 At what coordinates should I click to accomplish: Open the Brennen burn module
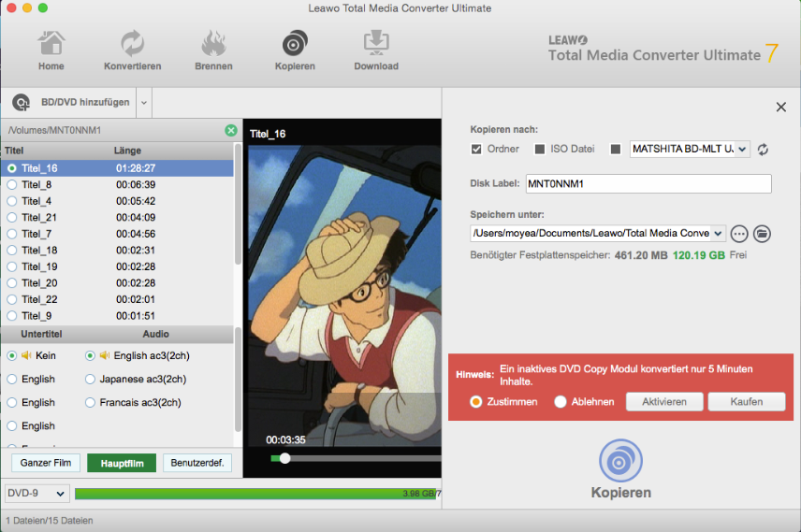pyautogui.click(x=213, y=50)
